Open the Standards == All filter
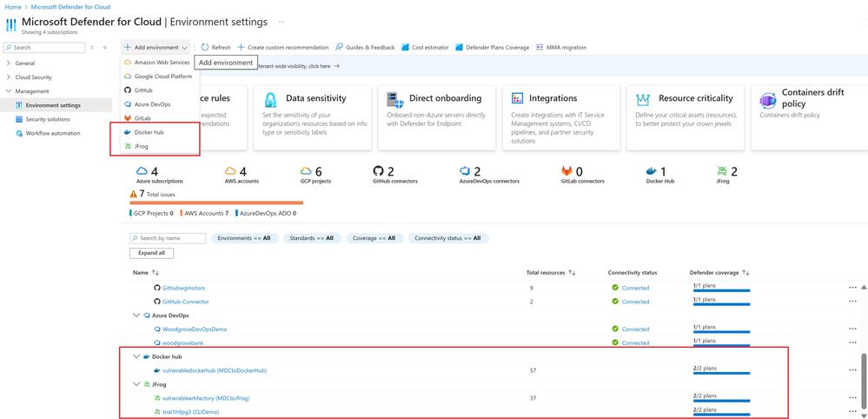Image resolution: width=868 pixels, height=419 pixels. pos(313,238)
